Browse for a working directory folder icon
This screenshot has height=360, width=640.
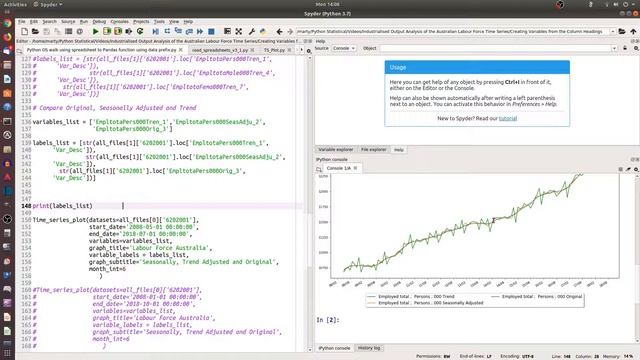point(622,31)
